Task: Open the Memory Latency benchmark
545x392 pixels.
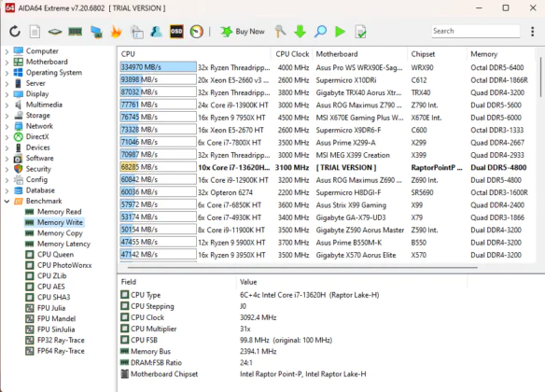Action: coord(63,244)
